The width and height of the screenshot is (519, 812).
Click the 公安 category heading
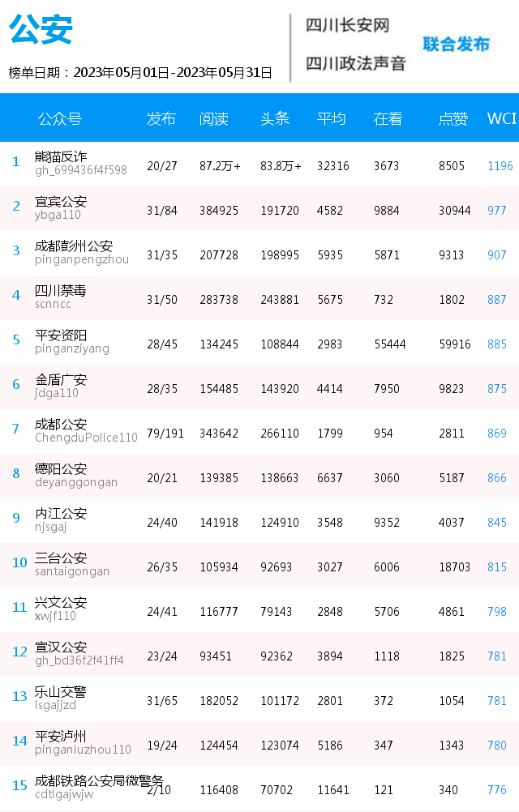41,29
